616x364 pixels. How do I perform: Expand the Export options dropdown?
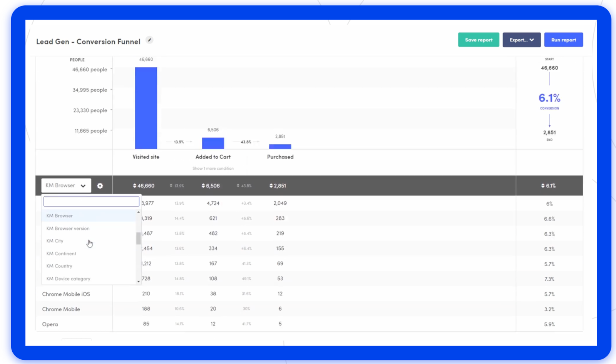coord(521,40)
